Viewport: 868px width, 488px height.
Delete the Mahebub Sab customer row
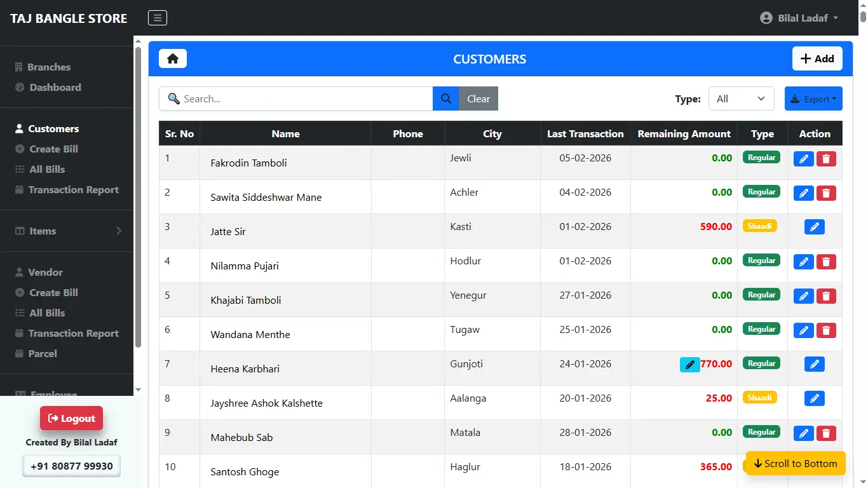click(x=826, y=433)
